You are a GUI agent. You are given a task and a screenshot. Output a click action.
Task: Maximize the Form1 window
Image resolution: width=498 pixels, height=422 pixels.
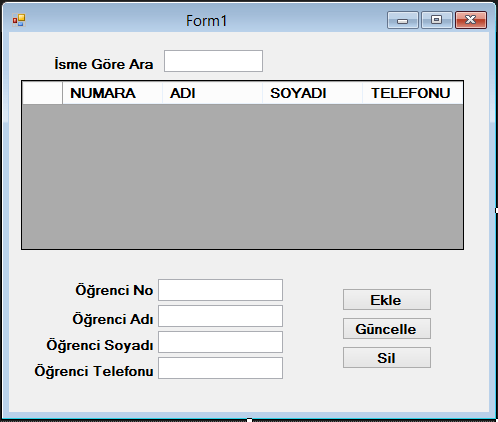pyautogui.click(x=437, y=20)
